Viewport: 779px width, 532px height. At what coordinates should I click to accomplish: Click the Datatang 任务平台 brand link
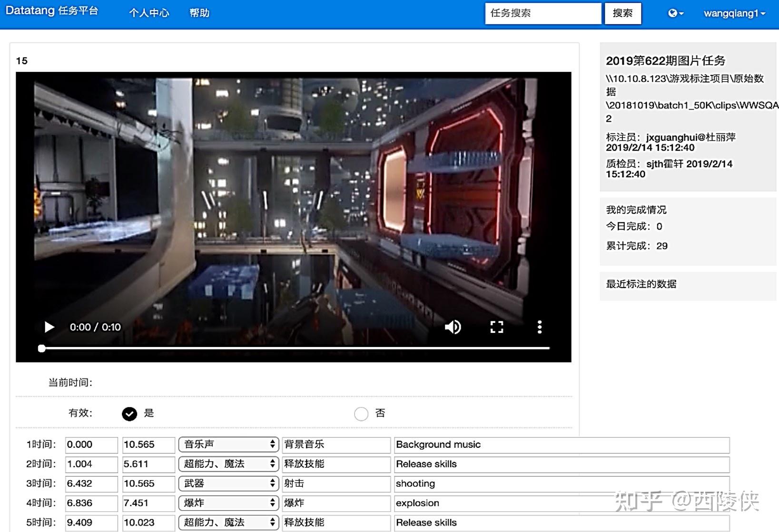click(52, 11)
